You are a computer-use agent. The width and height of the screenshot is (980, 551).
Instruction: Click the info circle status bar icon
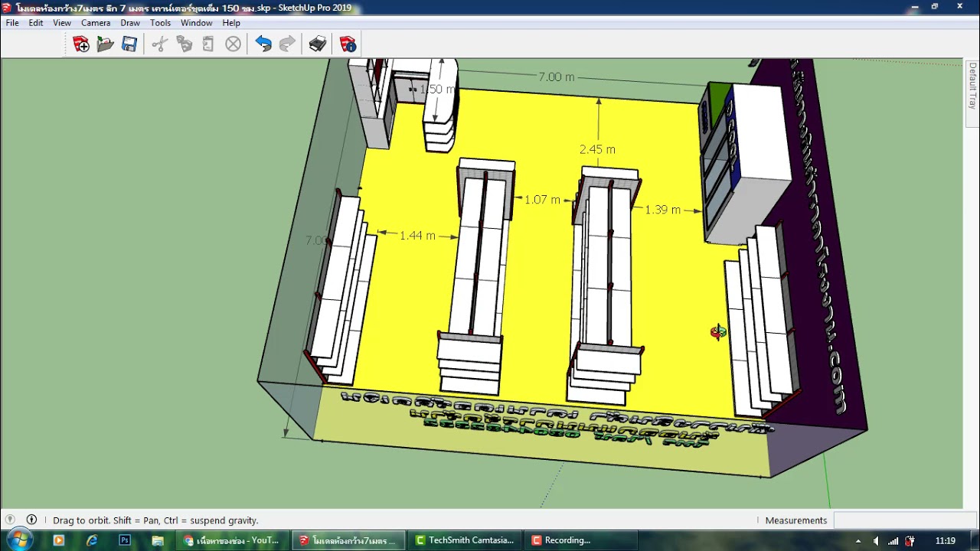click(x=31, y=520)
